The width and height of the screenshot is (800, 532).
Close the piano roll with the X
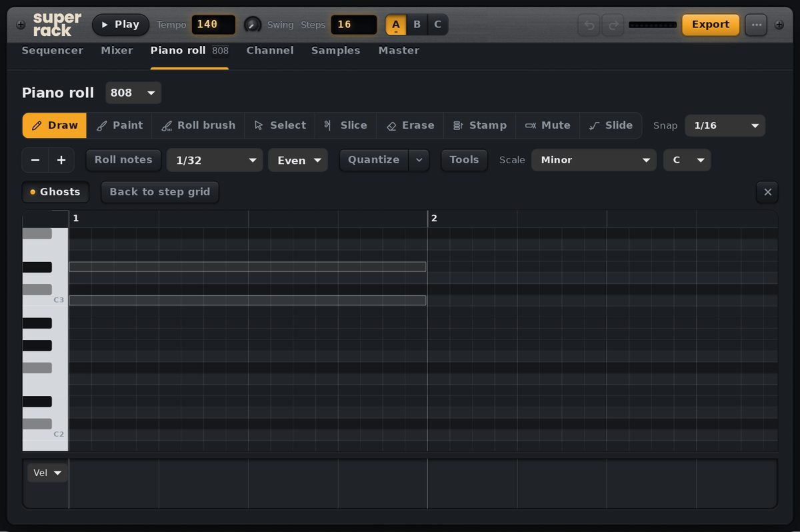click(767, 192)
